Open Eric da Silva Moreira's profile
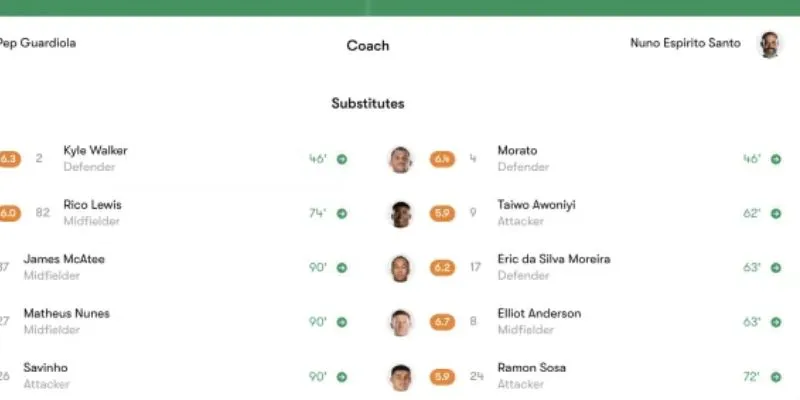Screen dimensions: 800x400 (553, 259)
